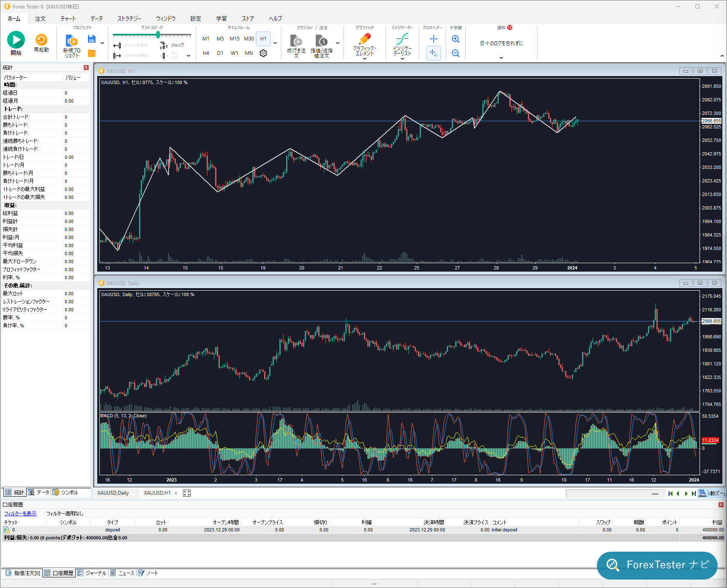Open the ジャーナル journal tab
The image size is (727, 588).
[x=92, y=573]
